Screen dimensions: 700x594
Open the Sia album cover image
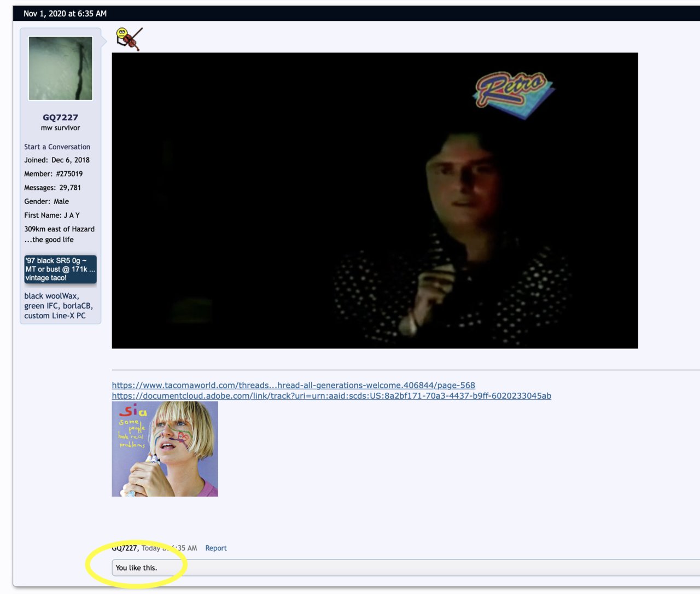tap(165, 449)
